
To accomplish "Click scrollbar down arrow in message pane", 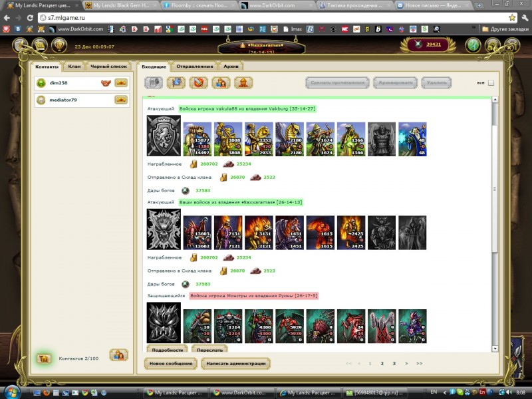I will 495,348.
